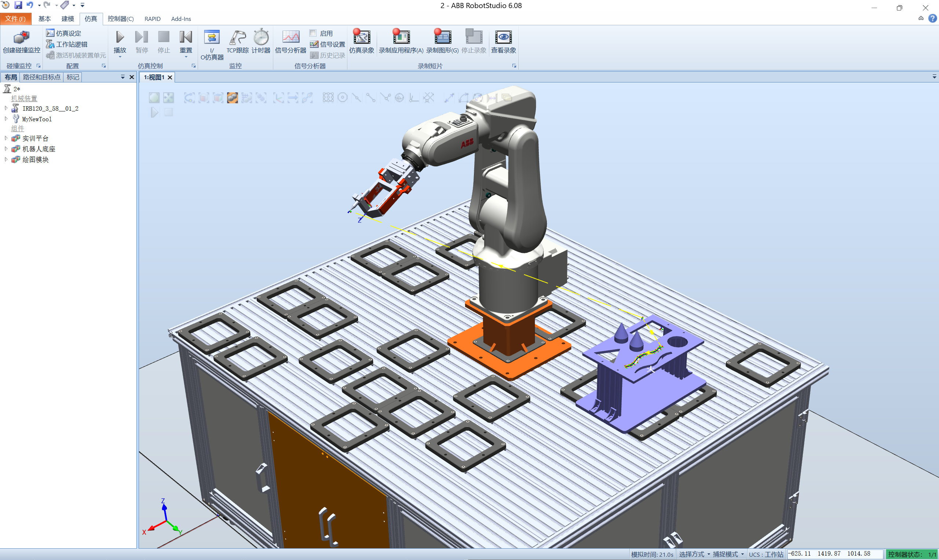This screenshot has width=939, height=560.
Task: Switch to the 建模 ribbon tab
Action: click(x=67, y=18)
